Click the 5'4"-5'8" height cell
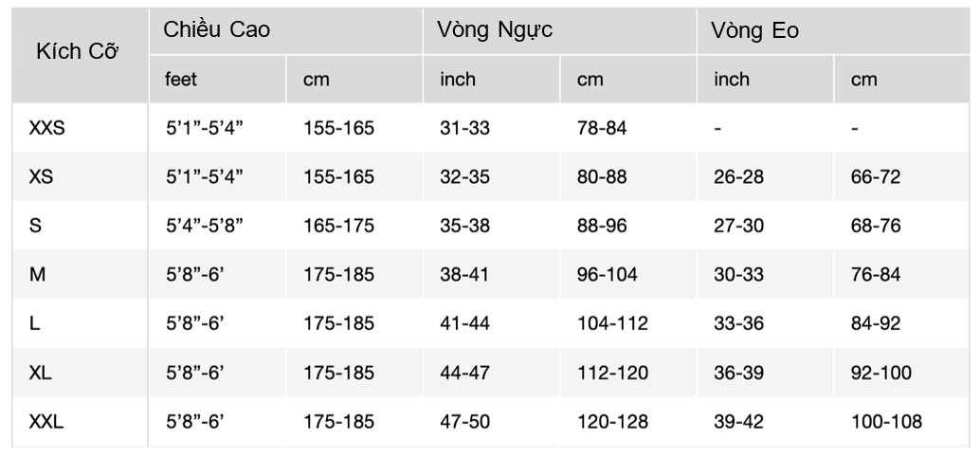980x457 pixels. pyautogui.click(x=205, y=227)
